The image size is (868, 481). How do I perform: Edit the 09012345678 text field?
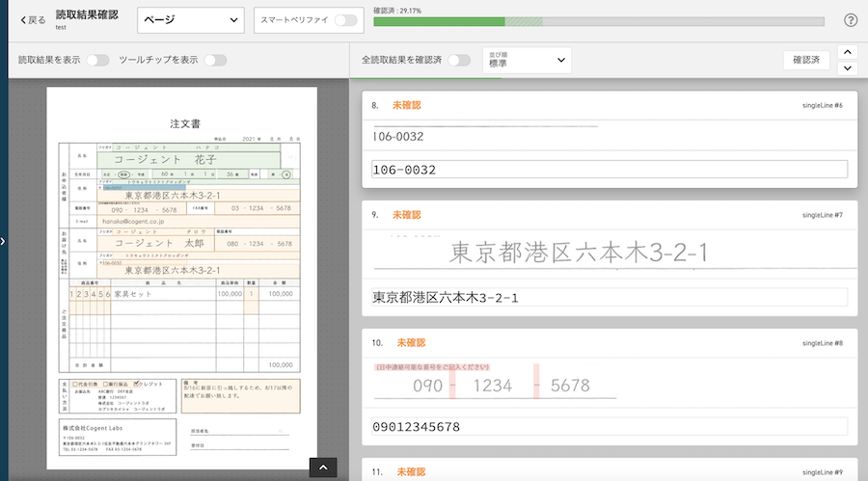pos(609,426)
